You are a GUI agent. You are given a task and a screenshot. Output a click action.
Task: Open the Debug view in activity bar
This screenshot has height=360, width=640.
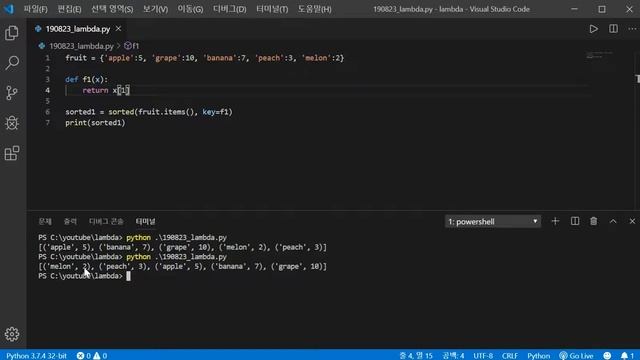12,123
